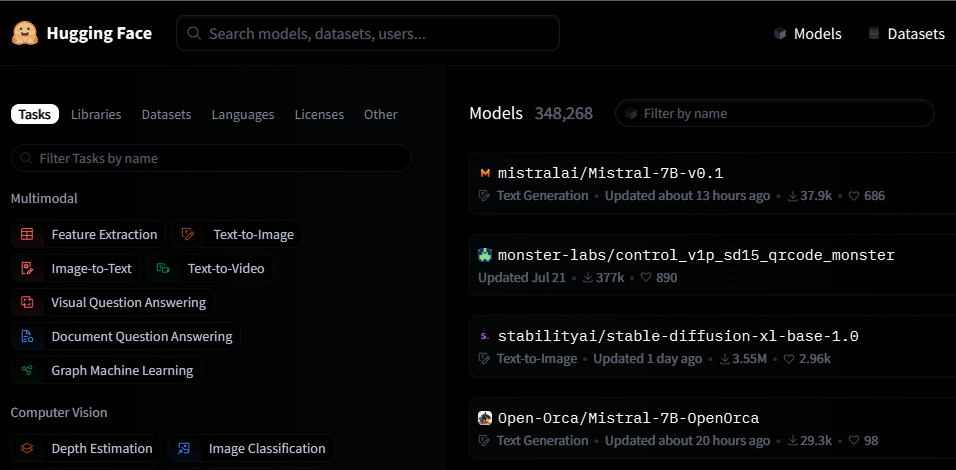Open stabilityai/stable-diffusion-xl-base-1.0 model

click(x=678, y=336)
